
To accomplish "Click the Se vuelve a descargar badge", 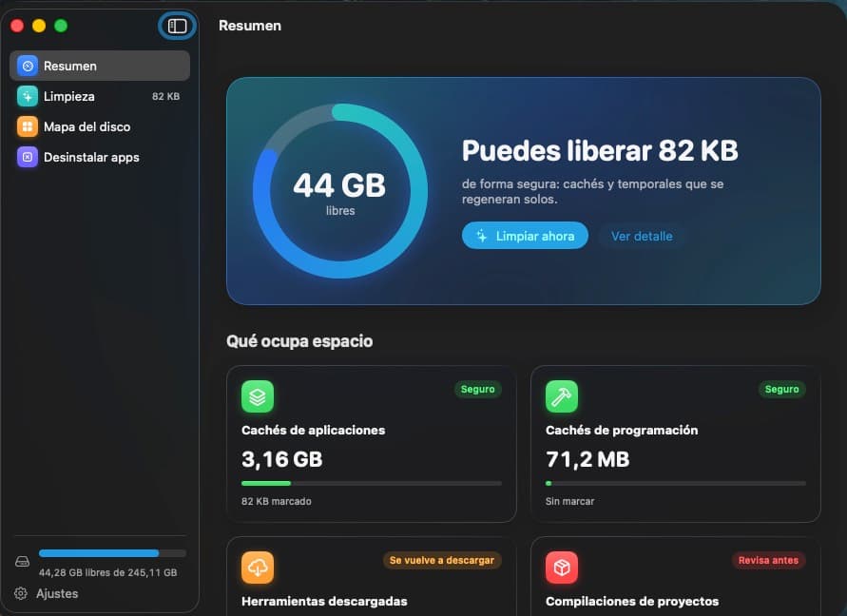I will pos(442,560).
